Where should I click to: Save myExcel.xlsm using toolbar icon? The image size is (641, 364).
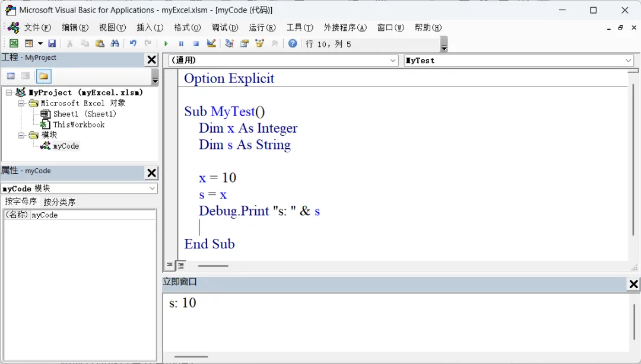52,43
